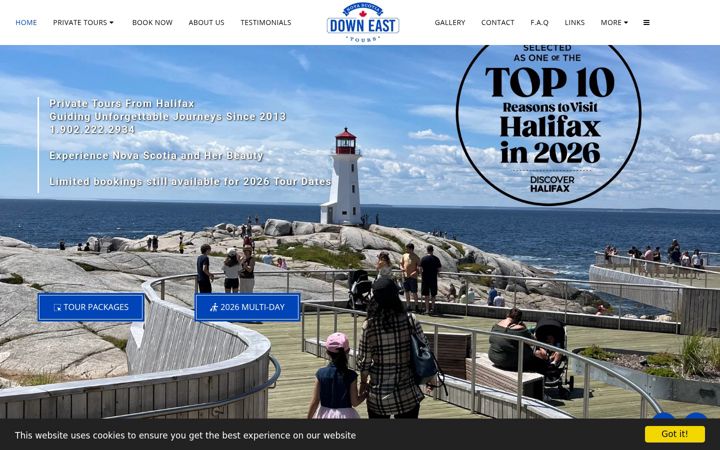Viewport: 720px width, 450px height.
Task: Open the About Us page
Action: pos(206,22)
